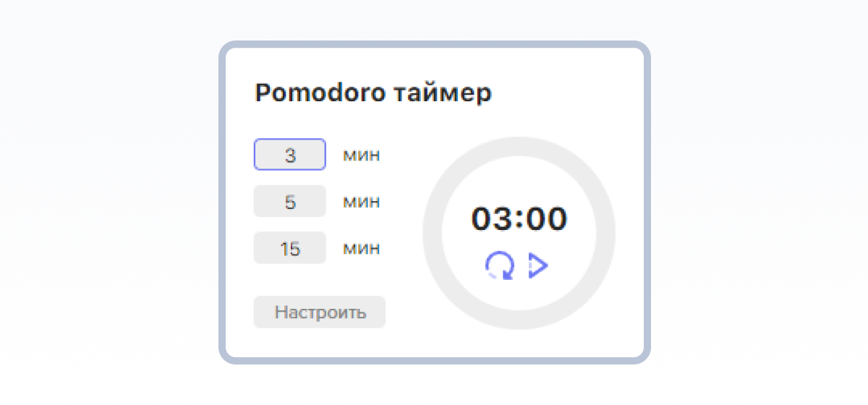Screen dimensions: 868x405
Task: Click the мин label beside 15
Action: click(x=361, y=248)
